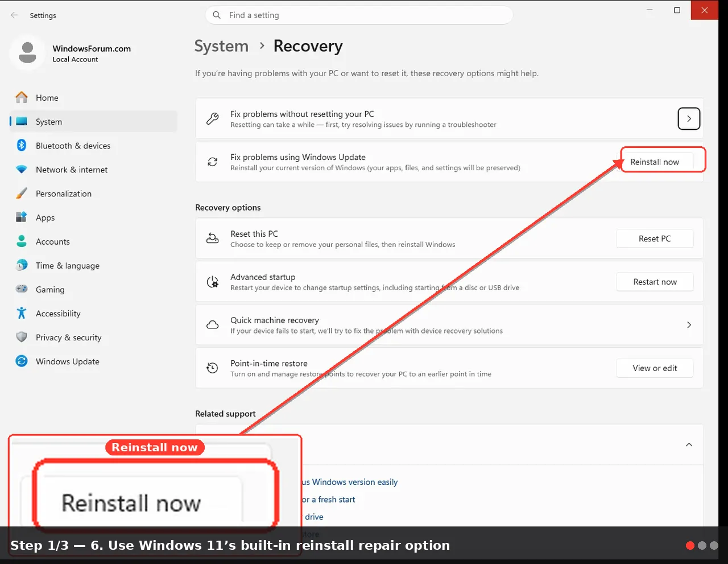The width and height of the screenshot is (728, 564).
Task: Open the Home page icon in sidebar
Action: (x=22, y=98)
